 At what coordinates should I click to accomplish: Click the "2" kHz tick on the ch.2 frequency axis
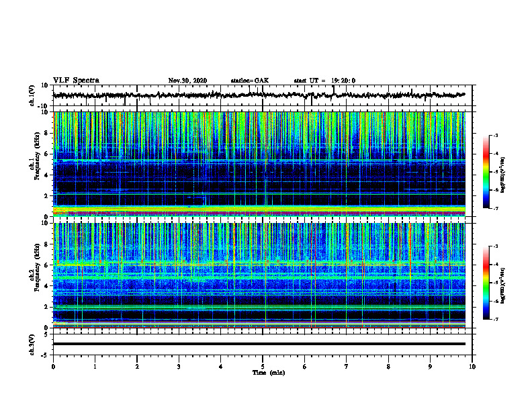point(46,307)
